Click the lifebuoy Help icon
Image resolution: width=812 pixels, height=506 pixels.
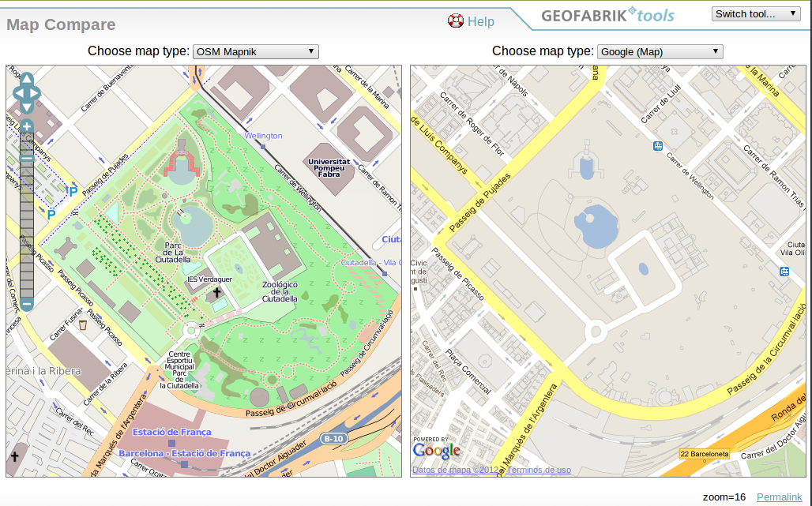pyautogui.click(x=455, y=21)
